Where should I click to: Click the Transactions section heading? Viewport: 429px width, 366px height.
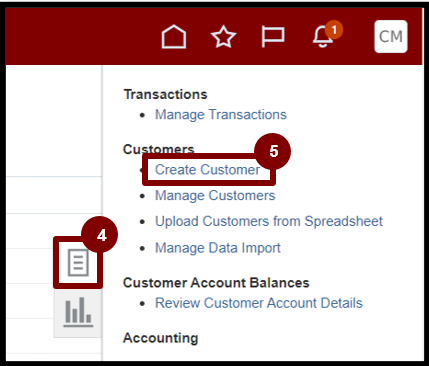coord(166,94)
